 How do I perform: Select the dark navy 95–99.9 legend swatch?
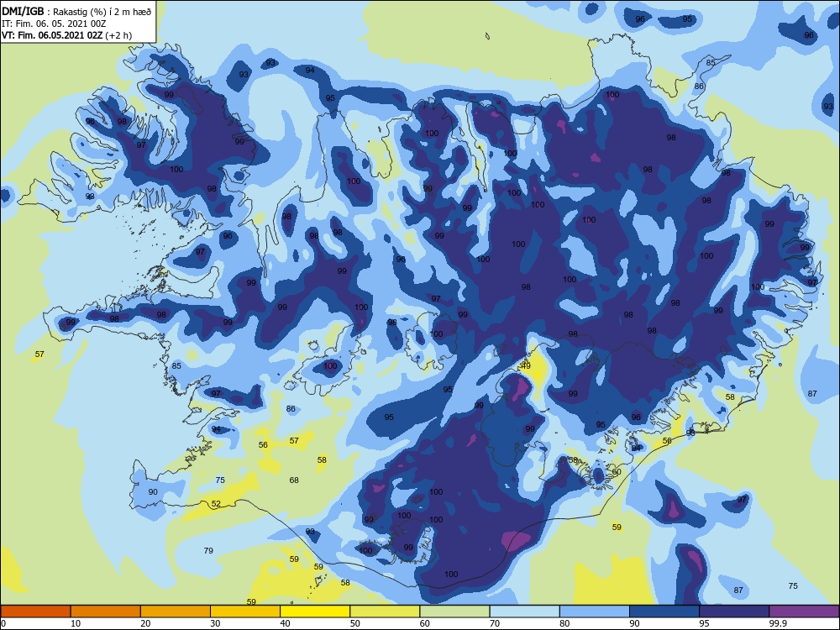734,612
